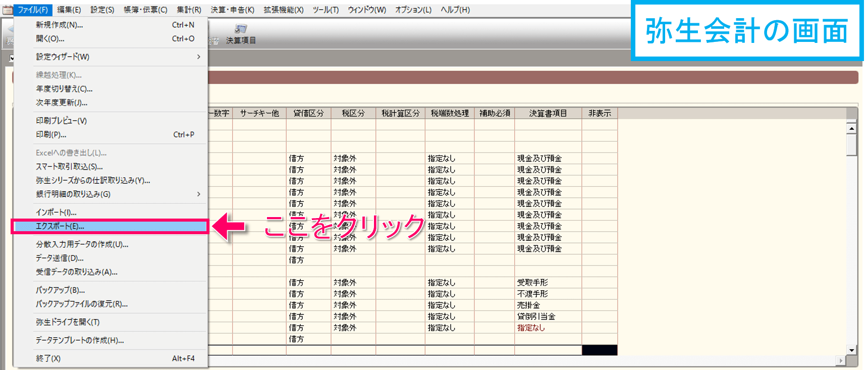This screenshot has width=868, height=370.
Task: Choose 印刷(P)... menu entry
Action: pos(111,135)
